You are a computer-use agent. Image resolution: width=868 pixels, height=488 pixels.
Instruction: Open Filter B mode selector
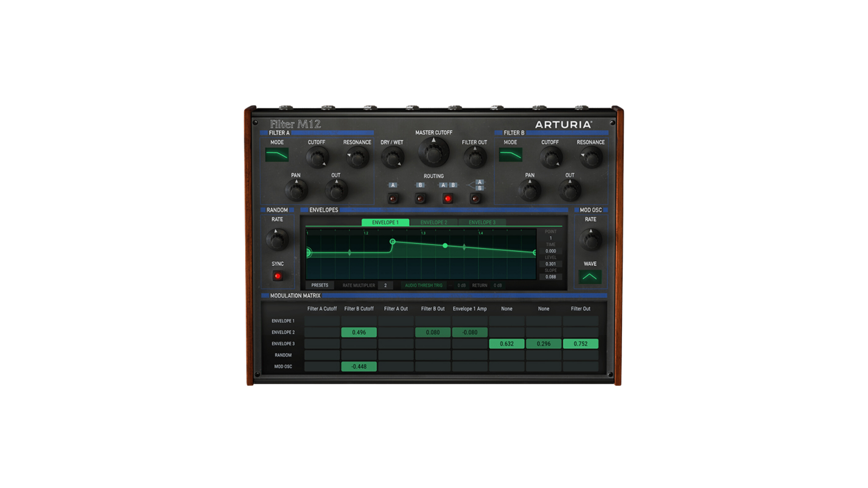(510, 155)
